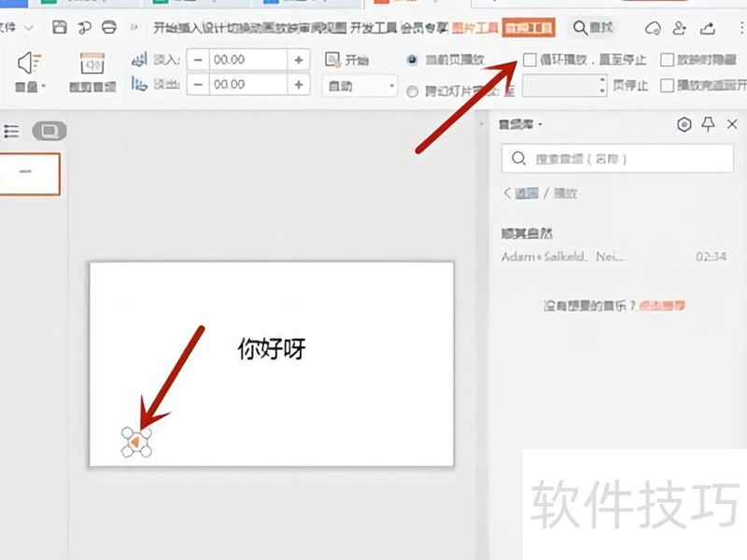The height and width of the screenshot is (560, 747).
Task: Click the cloud sync icon
Action: [x=653, y=29]
